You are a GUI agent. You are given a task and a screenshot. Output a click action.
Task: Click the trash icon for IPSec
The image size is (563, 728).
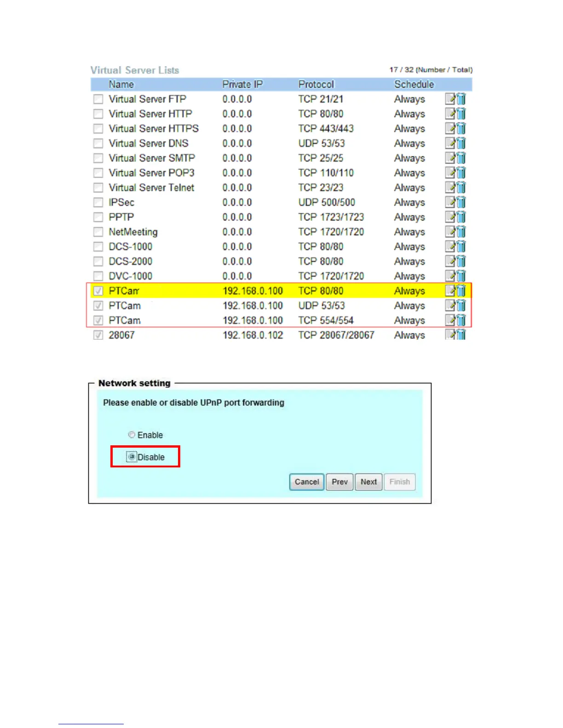pos(461,202)
